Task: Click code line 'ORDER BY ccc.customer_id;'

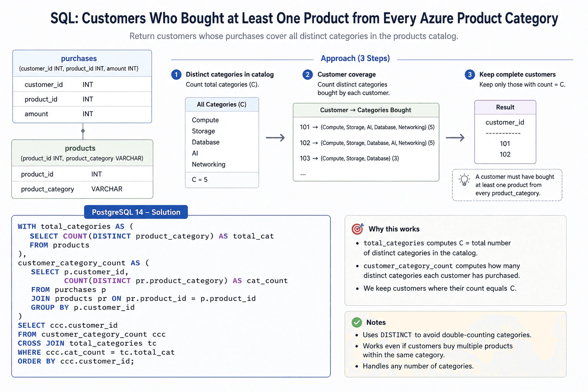Action: point(76,361)
